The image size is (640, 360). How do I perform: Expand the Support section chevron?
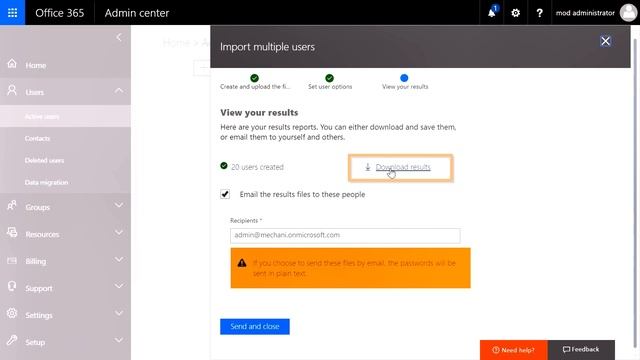click(119, 287)
